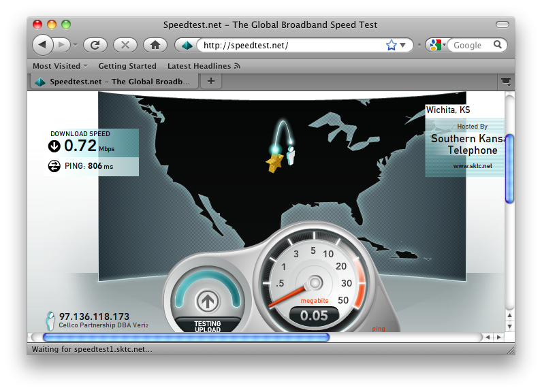This screenshot has width=542, height=392.
Task: Click the gold star server marker on map
Action: [275, 163]
